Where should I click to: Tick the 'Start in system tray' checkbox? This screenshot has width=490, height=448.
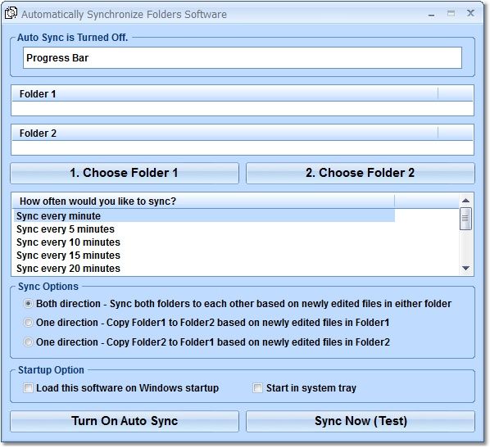257,388
